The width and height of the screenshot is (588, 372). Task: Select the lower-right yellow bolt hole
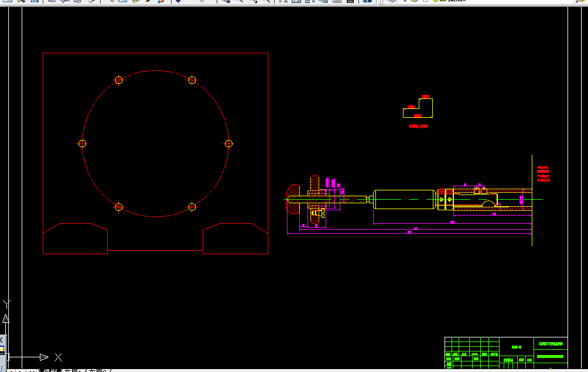[x=192, y=207]
